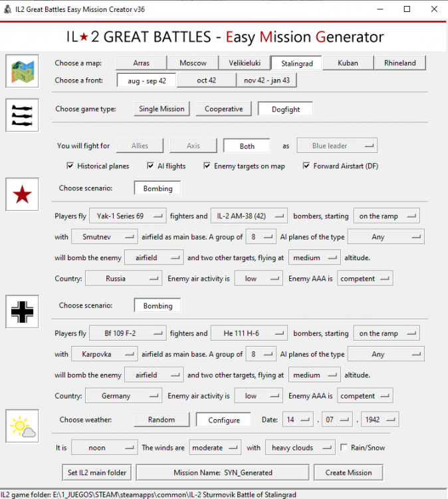Viewport: 448px width, 499px height.
Task: Choose to fight for Allies
Action: [140, 146]
